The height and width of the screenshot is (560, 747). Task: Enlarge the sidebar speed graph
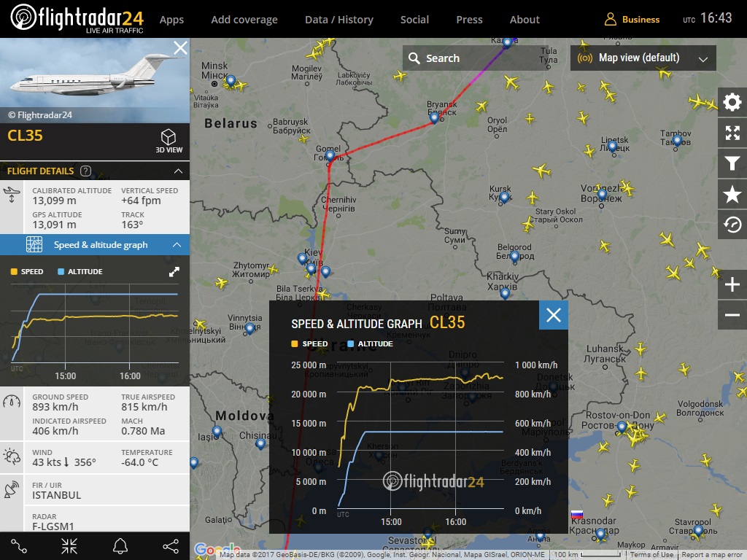[174, 271]
